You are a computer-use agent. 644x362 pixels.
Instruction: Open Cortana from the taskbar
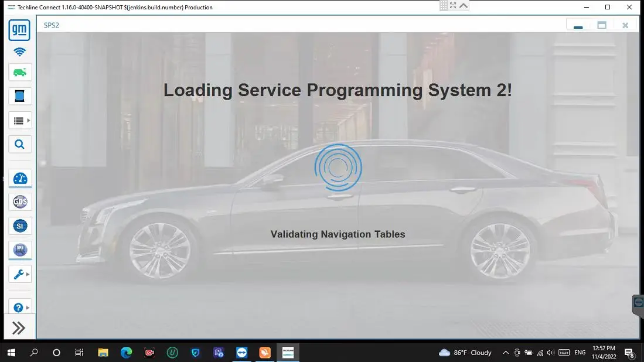pyautogui.click(x=57, y=353)
